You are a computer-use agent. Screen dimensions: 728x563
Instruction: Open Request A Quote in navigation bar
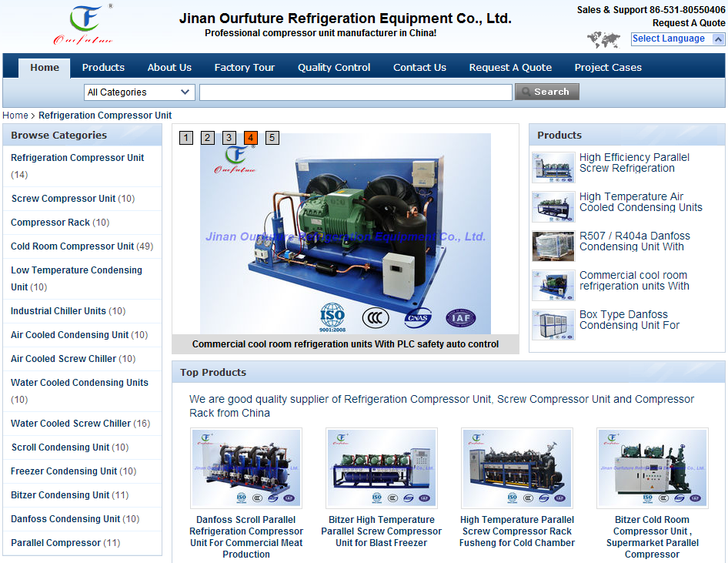510,68
